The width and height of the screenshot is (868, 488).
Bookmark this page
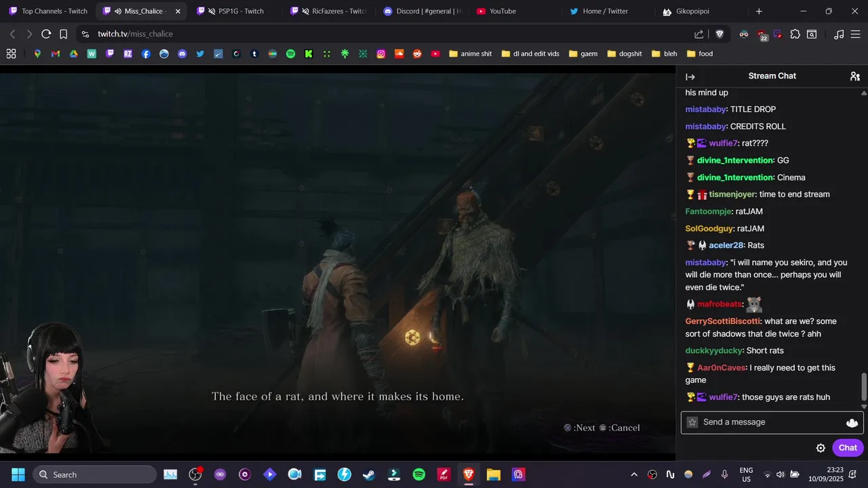click(63, 34)
